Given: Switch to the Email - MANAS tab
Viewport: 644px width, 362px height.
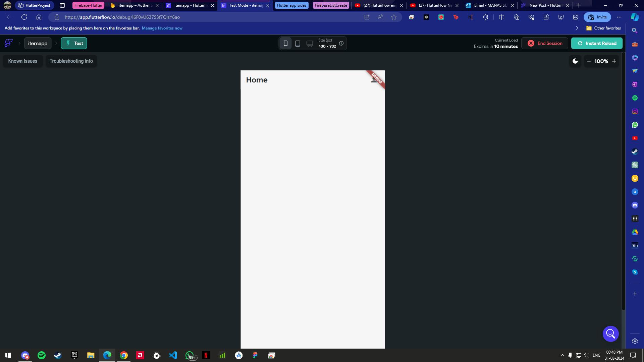Looking at the screenshot, I should (490, 5).
